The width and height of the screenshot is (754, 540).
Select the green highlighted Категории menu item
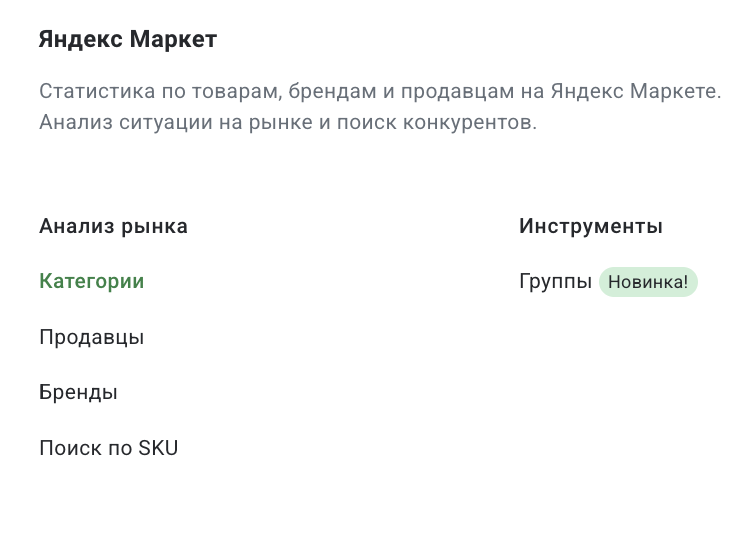pos(91,282)
